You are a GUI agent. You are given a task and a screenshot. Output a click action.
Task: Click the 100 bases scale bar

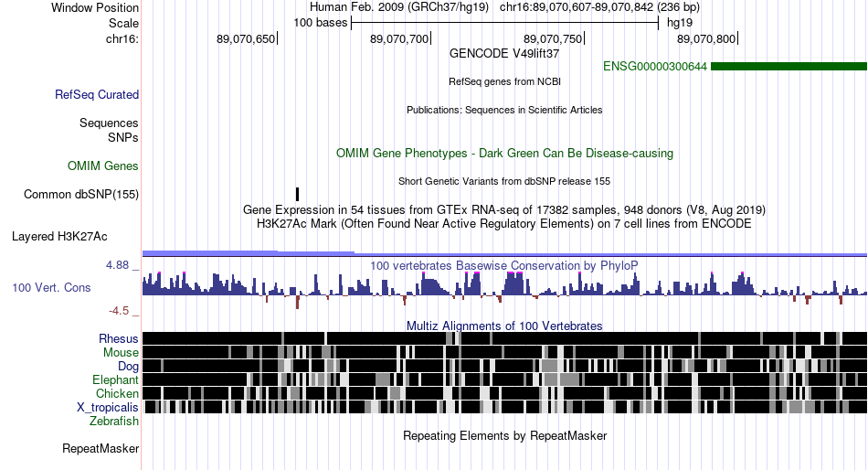(505, 23)
